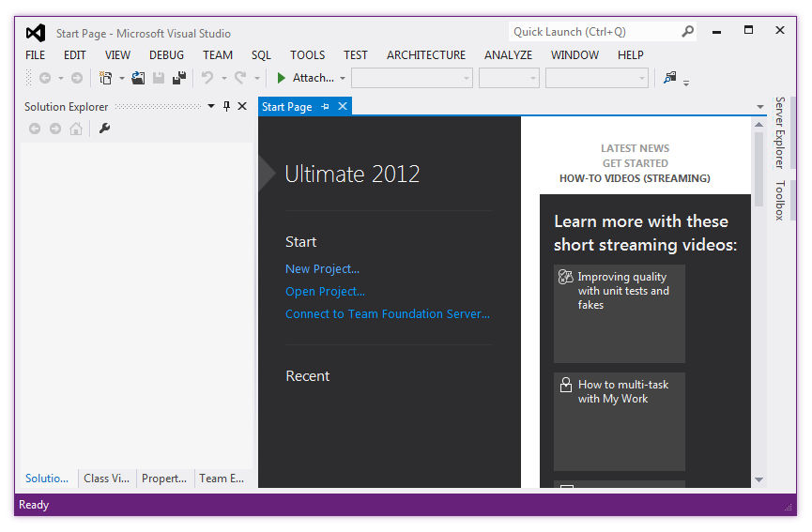
Task: Click the green Attach start arrow
Action: (282, 78)
